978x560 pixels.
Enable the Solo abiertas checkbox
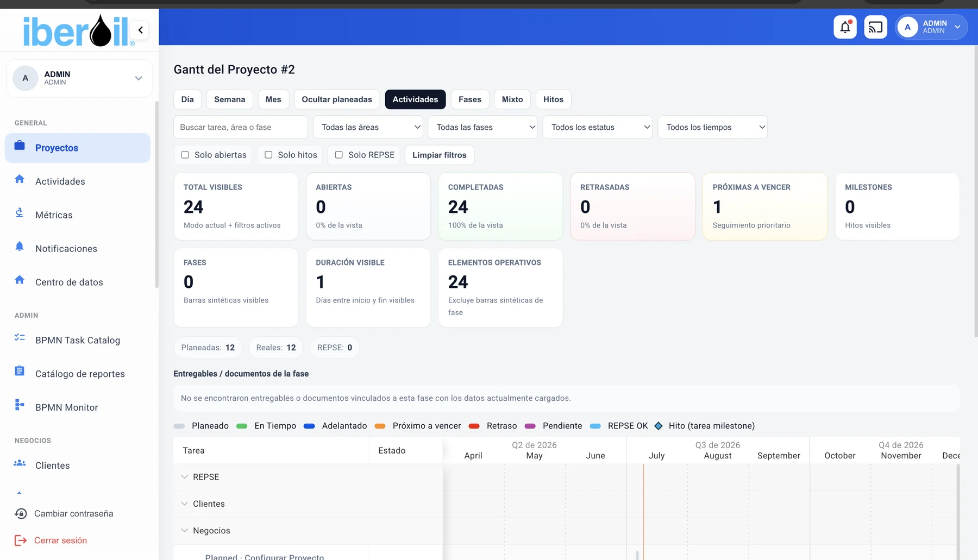click(x=185, y=155)
